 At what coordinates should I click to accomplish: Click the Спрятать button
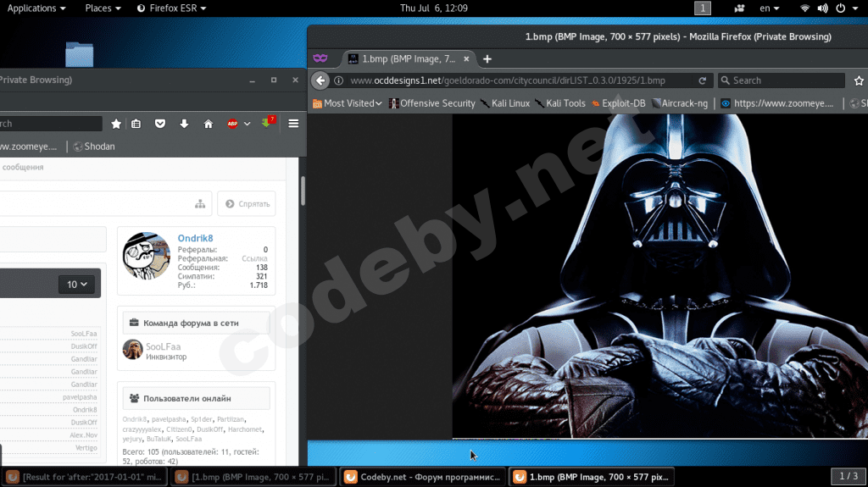pos(246,204)
